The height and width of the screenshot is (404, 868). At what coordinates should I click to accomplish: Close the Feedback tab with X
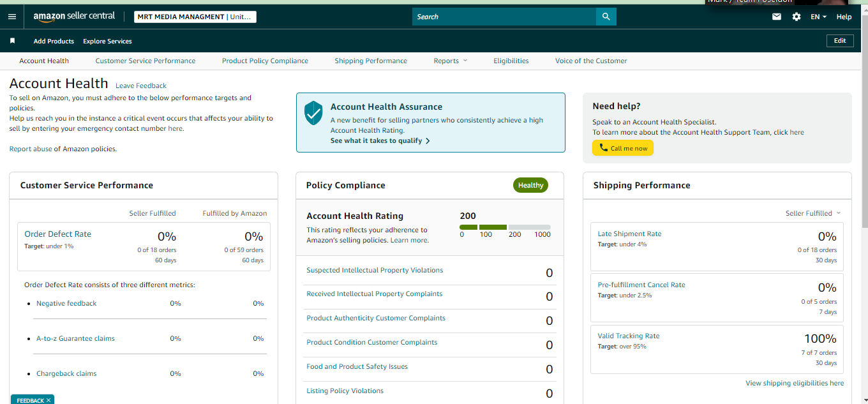click(49, 400)
